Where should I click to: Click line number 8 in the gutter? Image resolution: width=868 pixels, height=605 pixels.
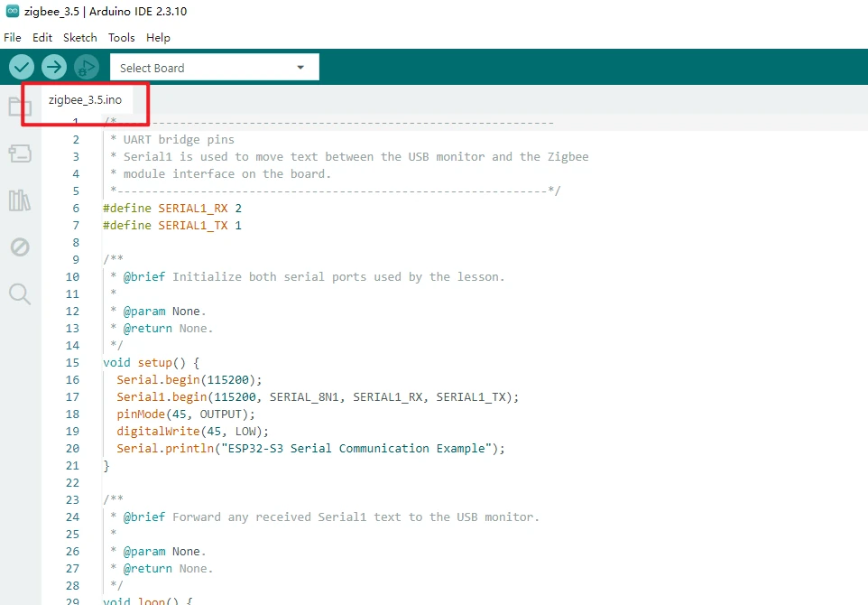pos(76,243)
